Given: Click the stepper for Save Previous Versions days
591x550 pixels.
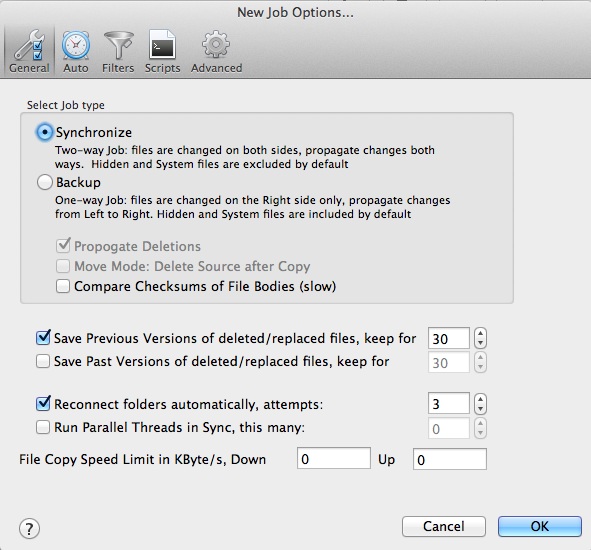Looking at the screenshot, I should [480, 338].
